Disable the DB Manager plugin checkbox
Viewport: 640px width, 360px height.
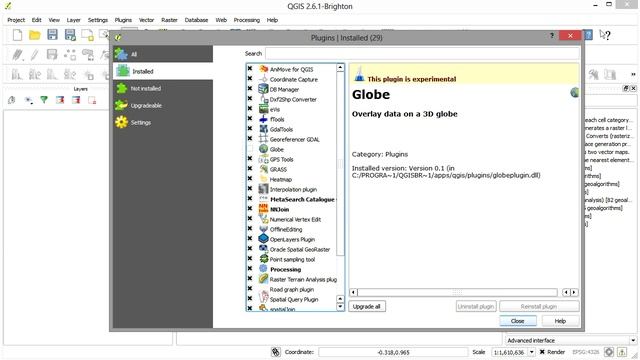coord(250,89)
